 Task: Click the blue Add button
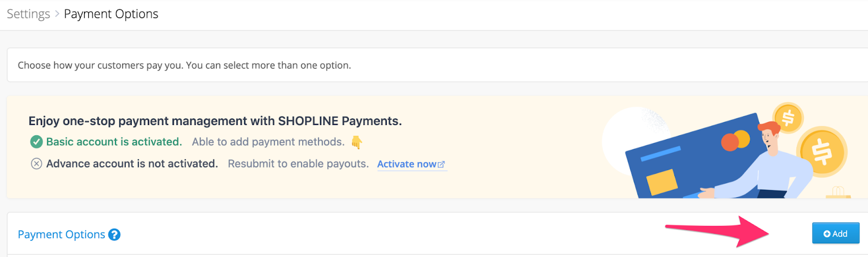tap(835, 233)
